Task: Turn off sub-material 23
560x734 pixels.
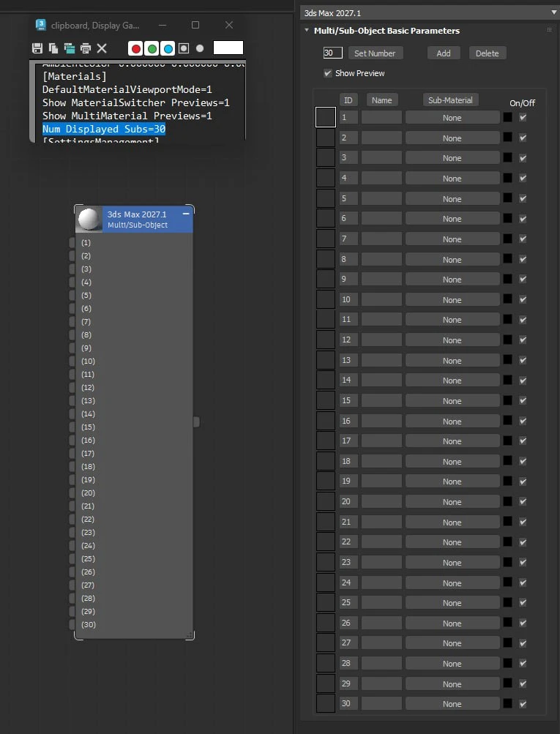Action: click(x=523, y=562)
